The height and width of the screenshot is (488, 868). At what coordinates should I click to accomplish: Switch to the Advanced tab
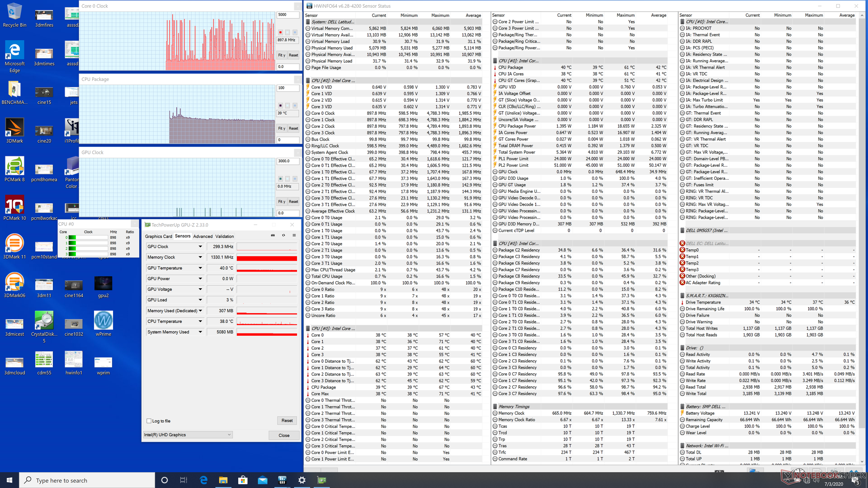pyautogui.click(x=203, y=236)
